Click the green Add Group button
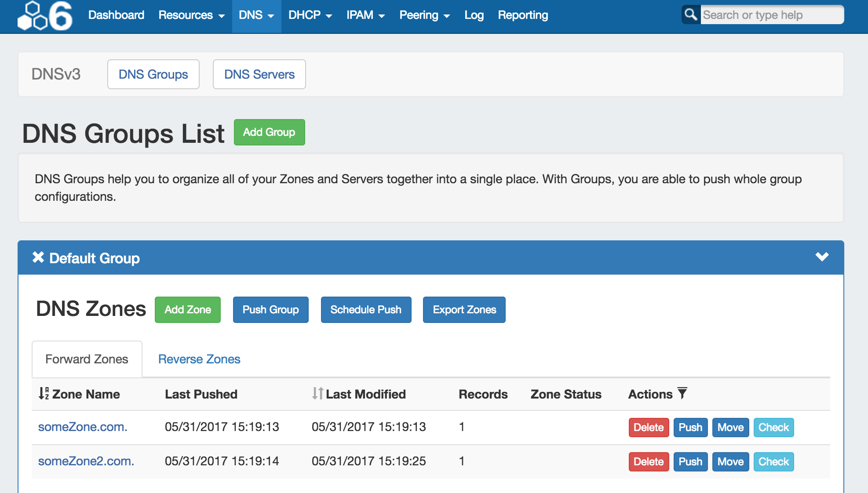Screen dimensions: 868x493 pos(269,132)
